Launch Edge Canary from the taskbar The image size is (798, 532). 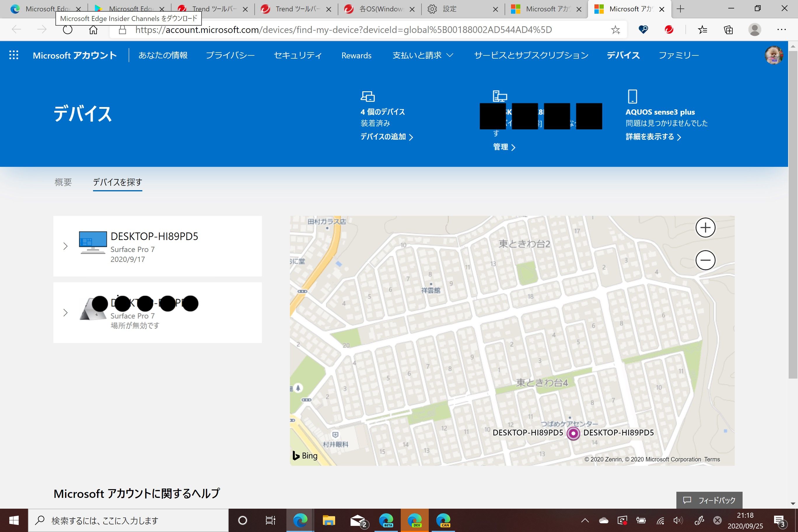pos(443,520)
